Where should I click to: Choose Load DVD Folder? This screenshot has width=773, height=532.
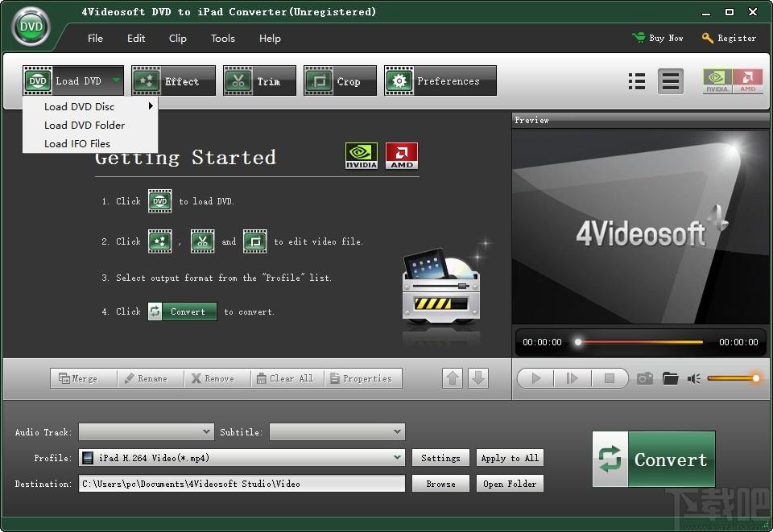tap(90, 125)
